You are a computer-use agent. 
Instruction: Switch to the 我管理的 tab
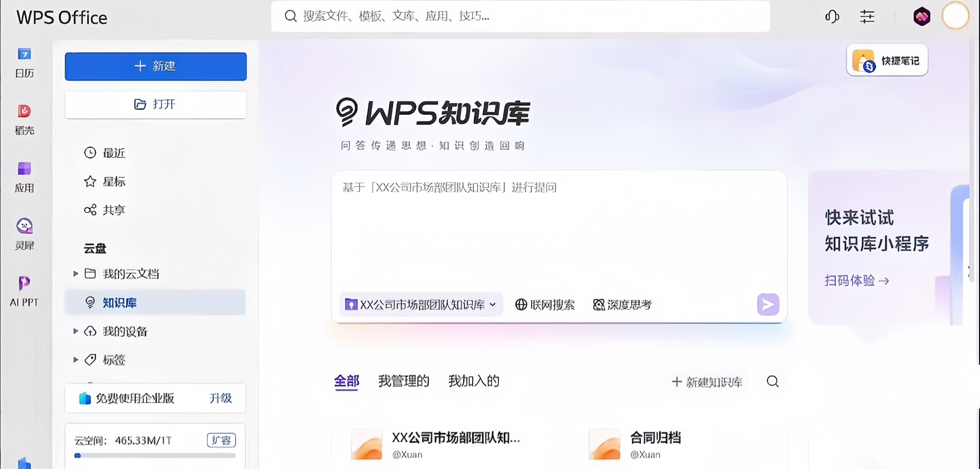coord(404,381)
